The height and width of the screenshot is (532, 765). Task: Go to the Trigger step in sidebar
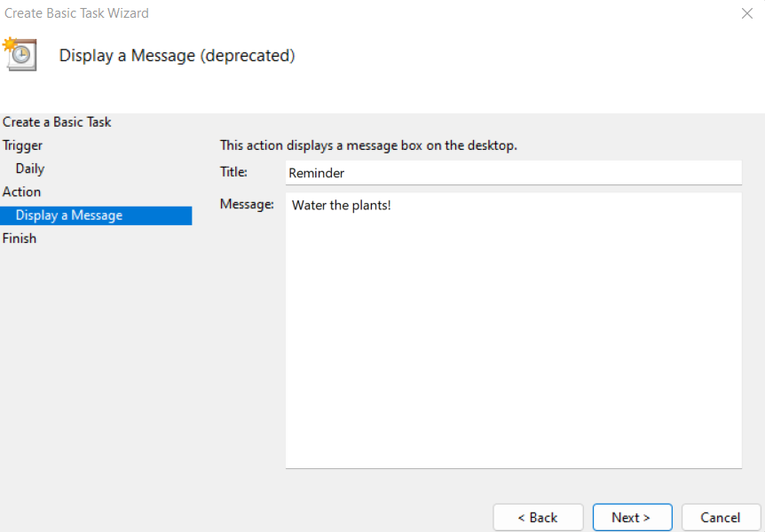pos(22,145)
